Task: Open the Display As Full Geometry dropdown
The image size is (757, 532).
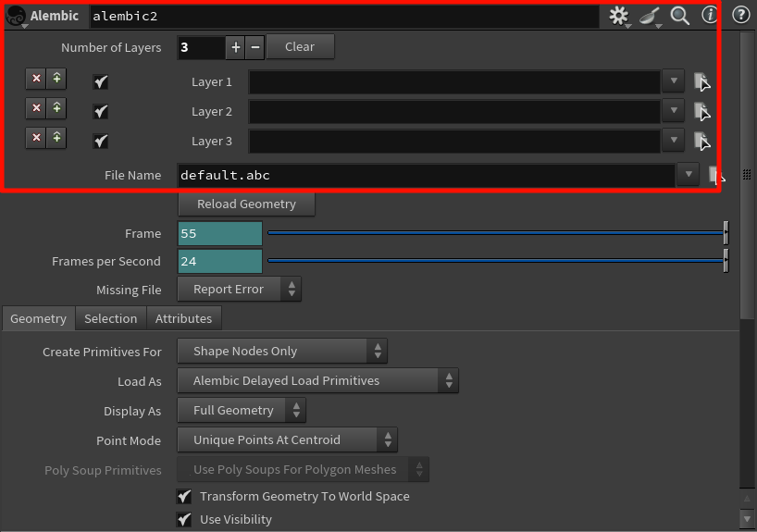Action: pyautogui.click(x=242, y=411)
